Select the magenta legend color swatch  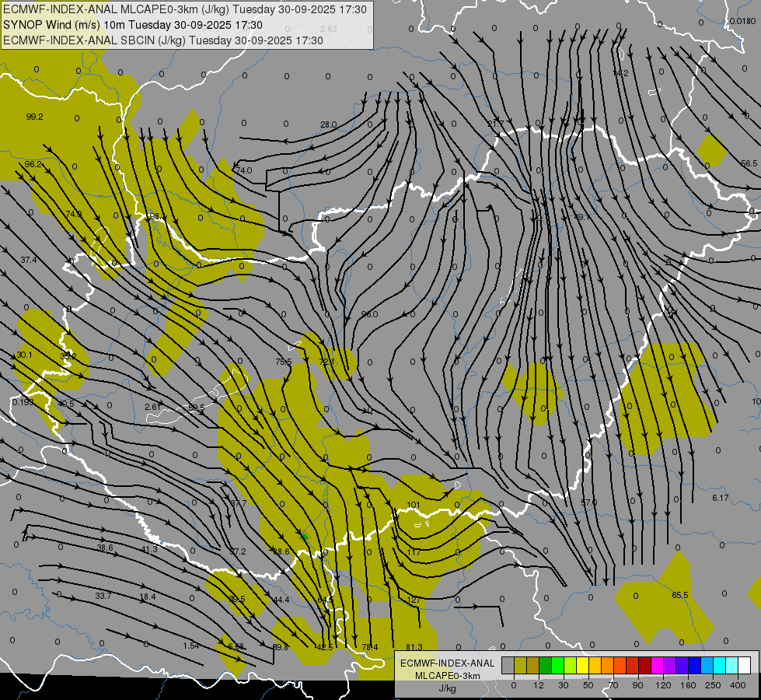(x=657, y=666)
